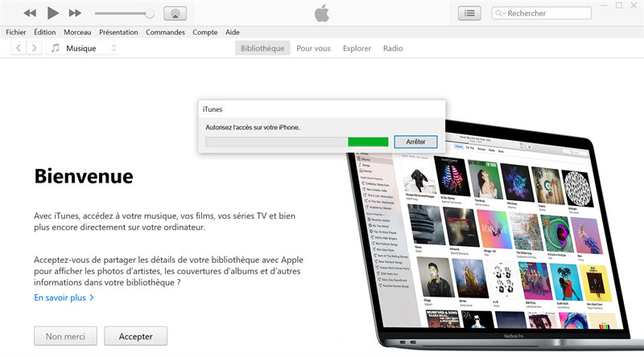Select the Bibliothèque tab
The image size is (644, 357).
262,48
